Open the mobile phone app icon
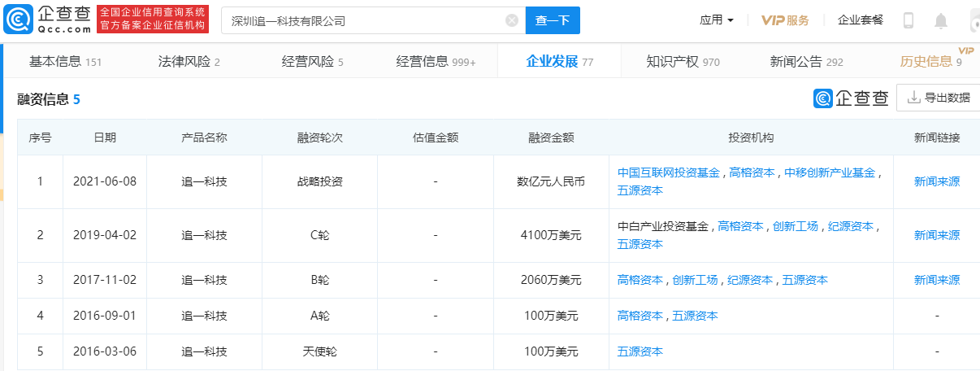This screenshot has width=980, height=371. [908, 20]
